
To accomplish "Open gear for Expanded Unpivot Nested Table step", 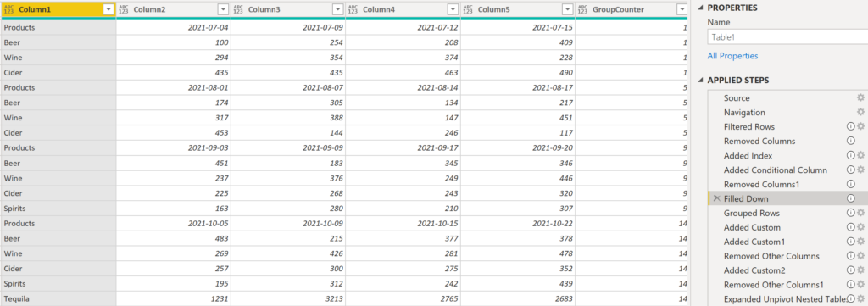I will 861,299.
